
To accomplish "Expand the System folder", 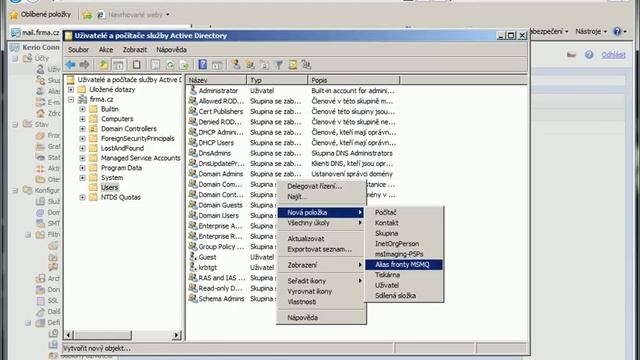I will 82,178.
